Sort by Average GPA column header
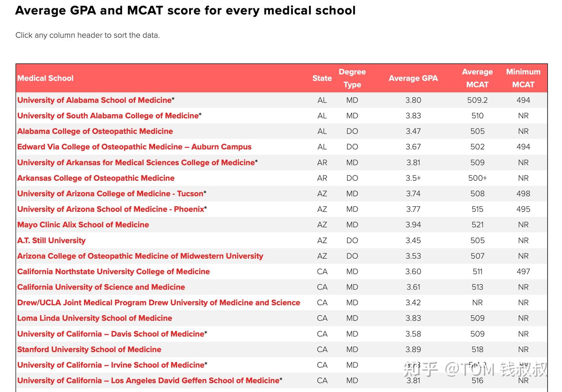Viewport: 562px width, 392px height. click(x=413, y=78)
